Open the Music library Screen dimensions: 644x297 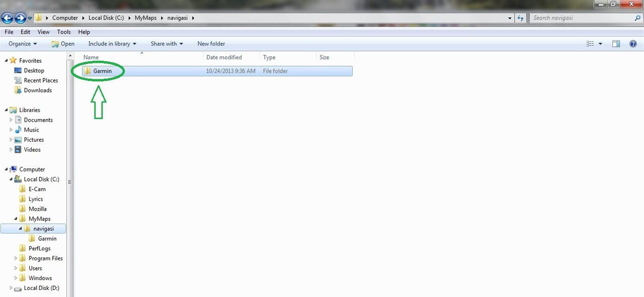31,130
